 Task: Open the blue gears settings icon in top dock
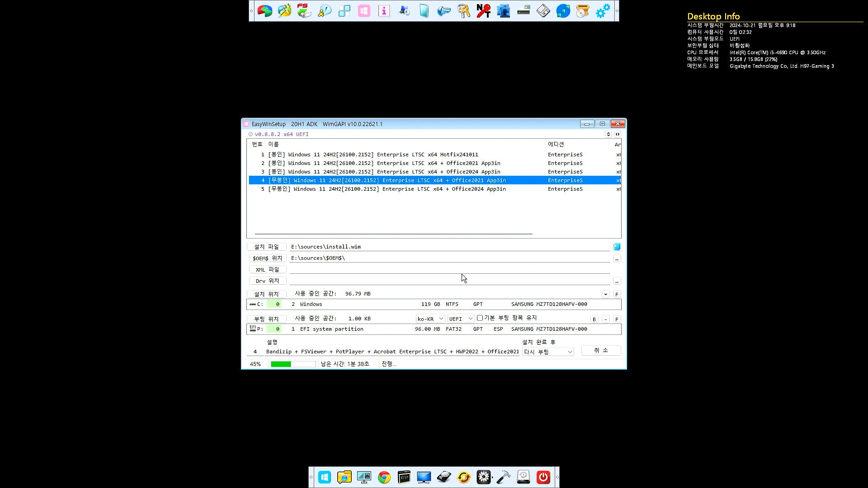coord(603,11)
